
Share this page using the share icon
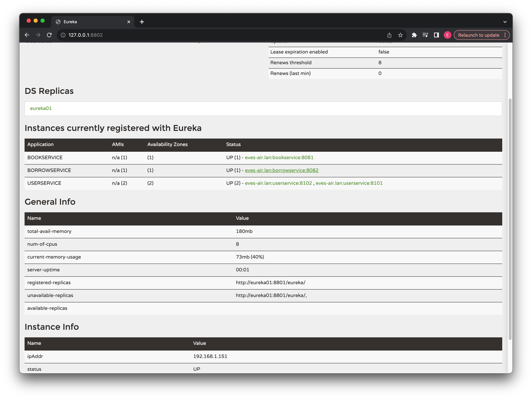(x=389, y=35)
